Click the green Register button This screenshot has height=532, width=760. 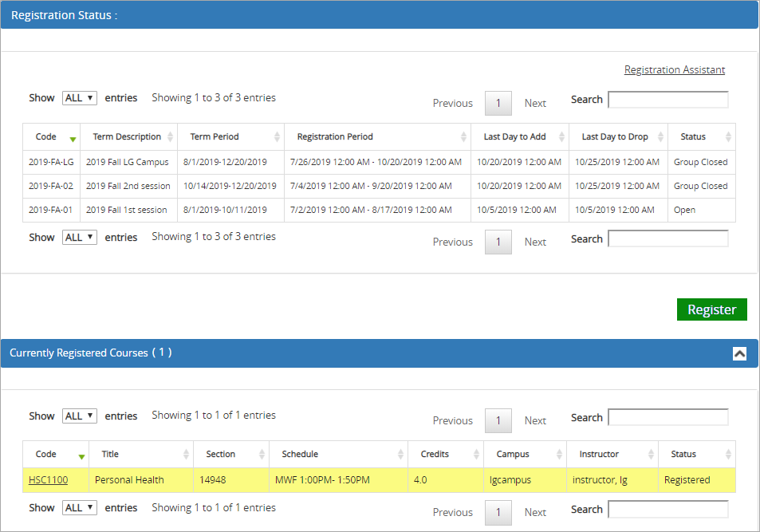pyautogui.click(x=711, y=309)
